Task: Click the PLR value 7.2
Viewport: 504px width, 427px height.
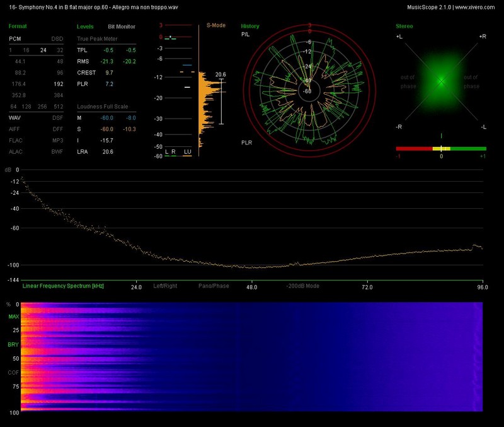Action: (109, 84)
